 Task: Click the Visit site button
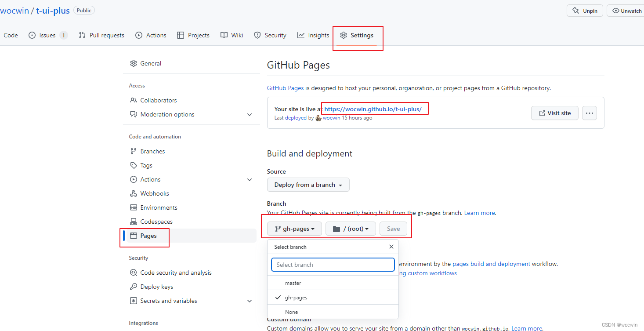554,113
